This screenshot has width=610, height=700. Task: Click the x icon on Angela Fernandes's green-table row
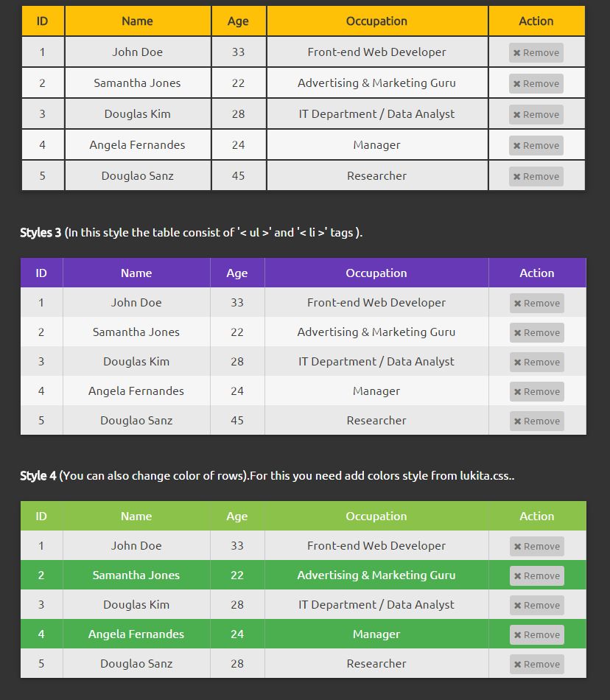pyautogui.click(x=518, y=635)
